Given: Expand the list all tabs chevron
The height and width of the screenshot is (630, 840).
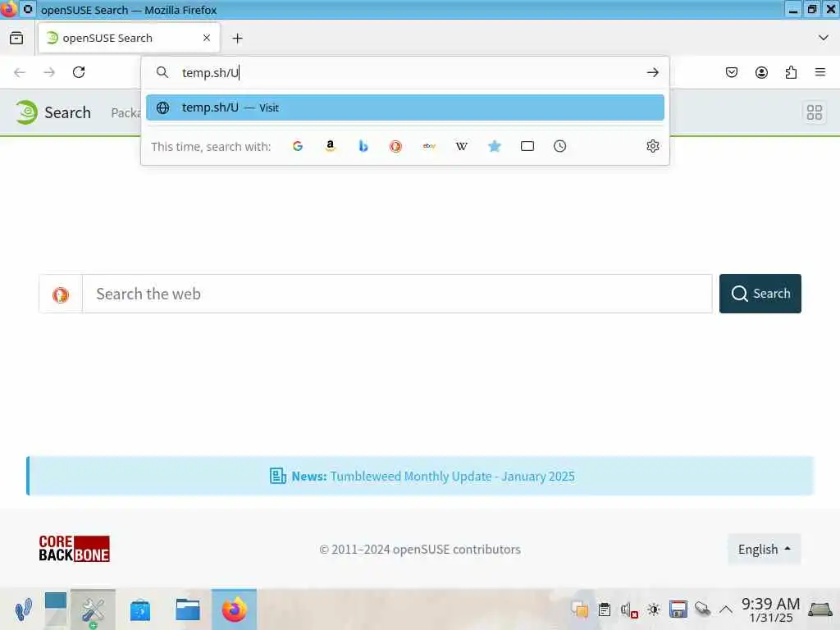Looking at the screenshot, I should click(x=824, y=38).
